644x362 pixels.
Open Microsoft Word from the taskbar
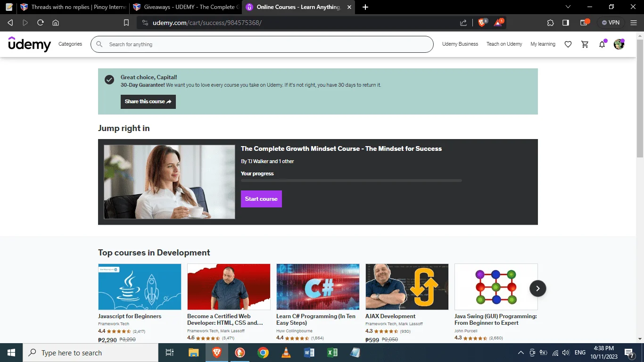tap(309, 353)
